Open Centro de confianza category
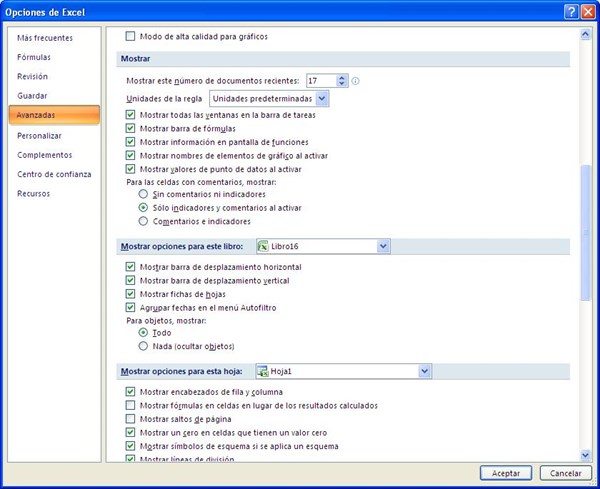The height and width of the screenshot is (489, 600). click(54, 174)
